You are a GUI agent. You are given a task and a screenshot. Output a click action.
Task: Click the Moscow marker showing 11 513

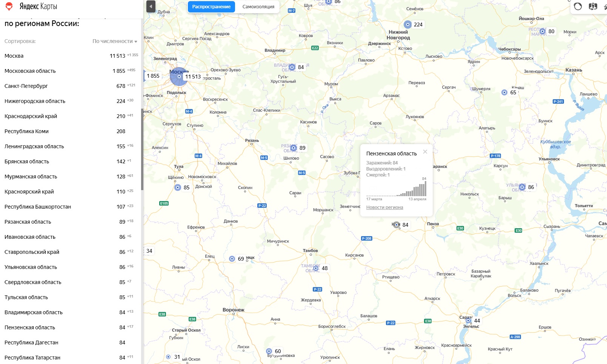[180, 76]
